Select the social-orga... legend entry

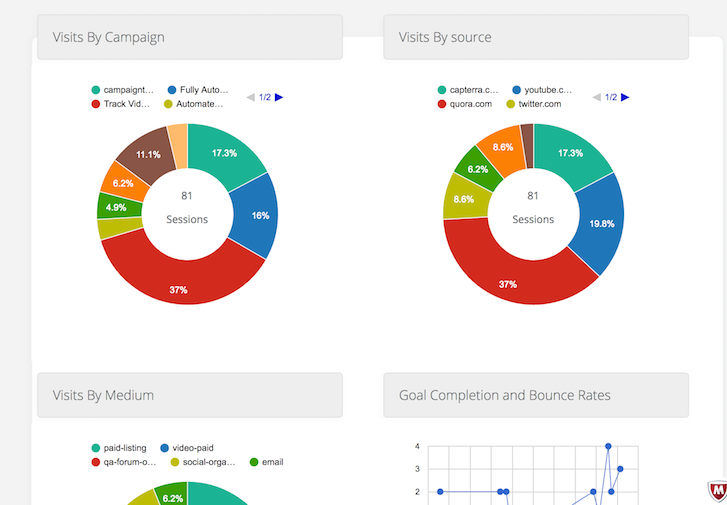pos(204,462)
